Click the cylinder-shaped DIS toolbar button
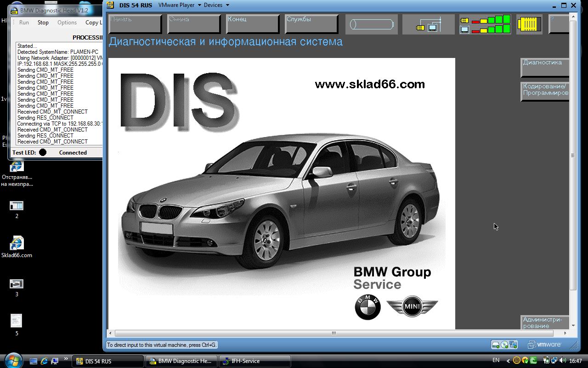The height and width of the screenshot is (368, 588). 371,24
